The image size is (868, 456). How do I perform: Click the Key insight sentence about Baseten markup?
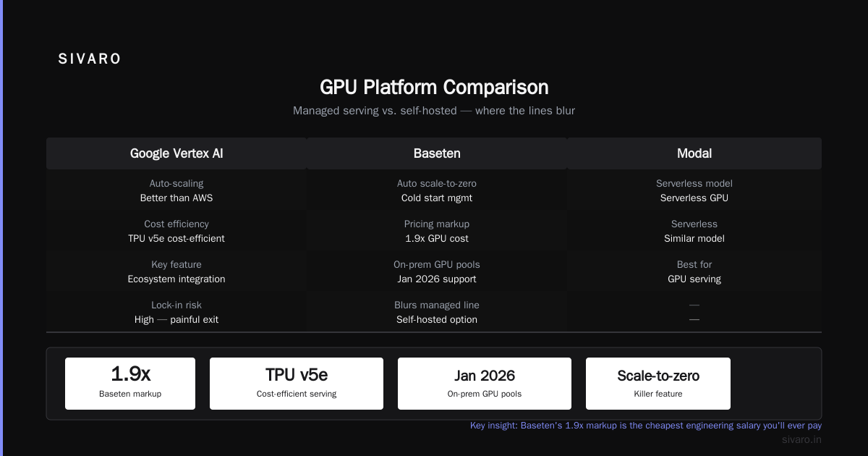tap(646, 426)
